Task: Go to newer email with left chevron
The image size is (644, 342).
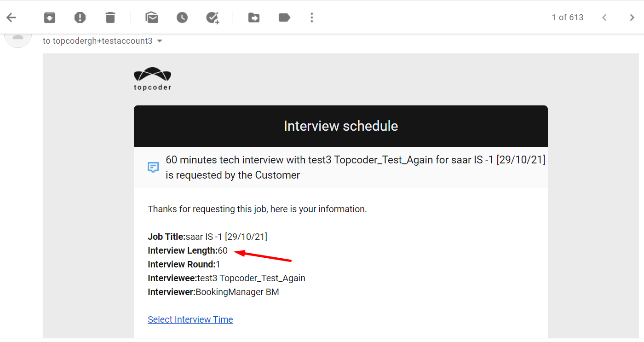Action: coord(604,17)
